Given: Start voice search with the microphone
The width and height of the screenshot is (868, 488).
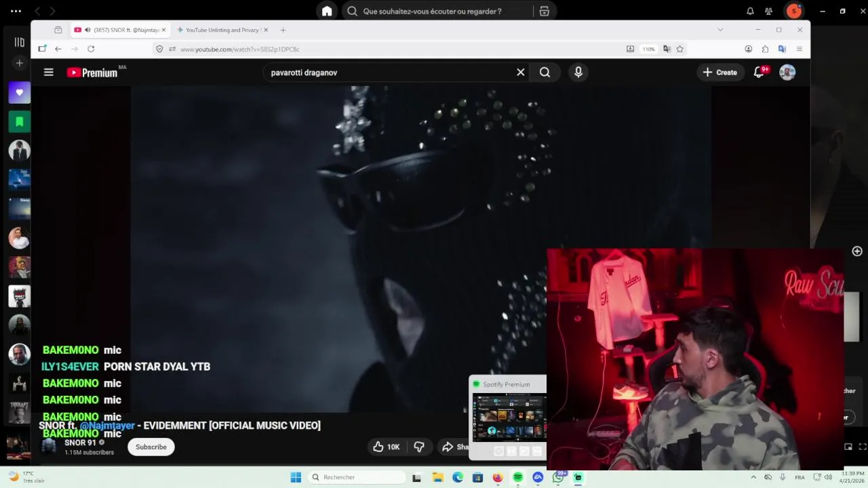Looking at the screenshot, I should [x=578, y=73].
